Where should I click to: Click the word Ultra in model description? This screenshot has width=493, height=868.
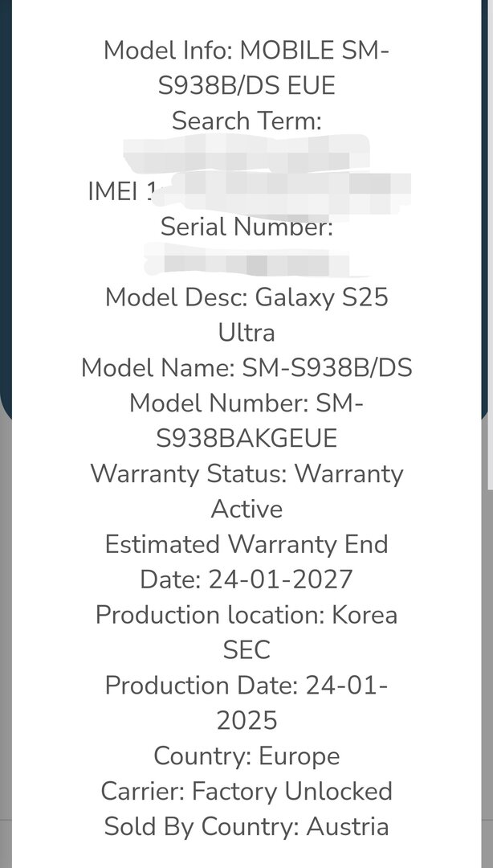coord(246,333)
